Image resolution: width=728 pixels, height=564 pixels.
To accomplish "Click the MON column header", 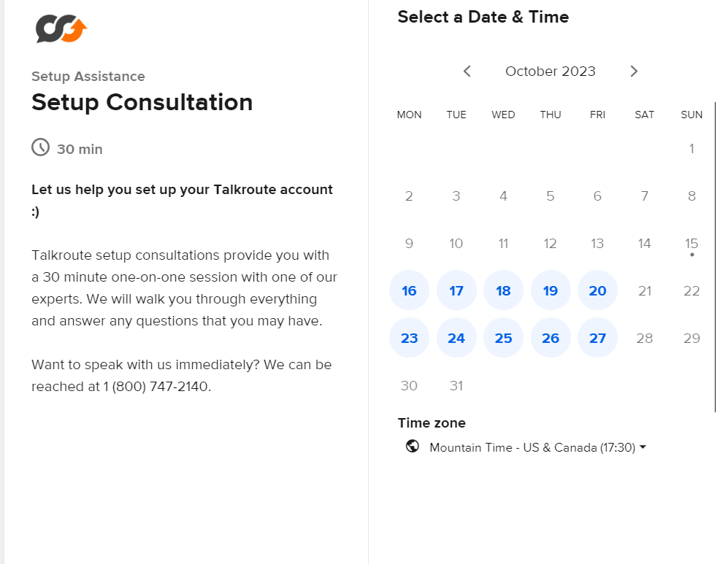I will (x=409, y=115).
